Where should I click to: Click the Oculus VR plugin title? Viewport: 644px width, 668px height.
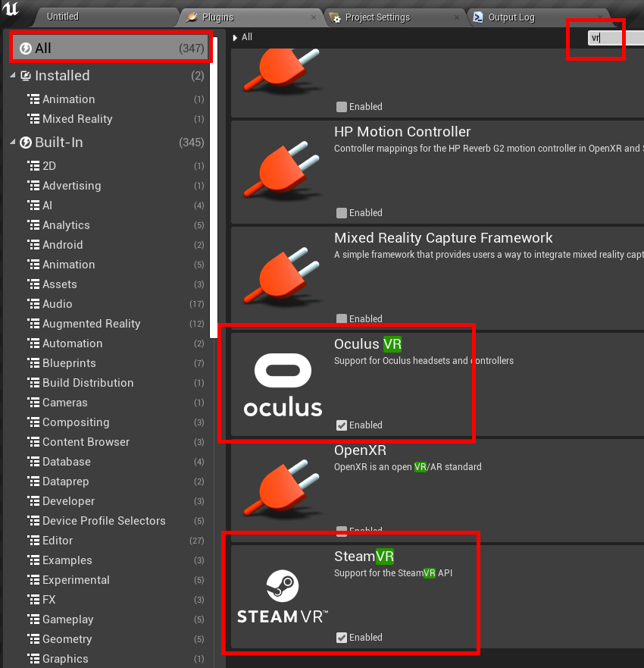pyautogui.click(x=367, y=343)
